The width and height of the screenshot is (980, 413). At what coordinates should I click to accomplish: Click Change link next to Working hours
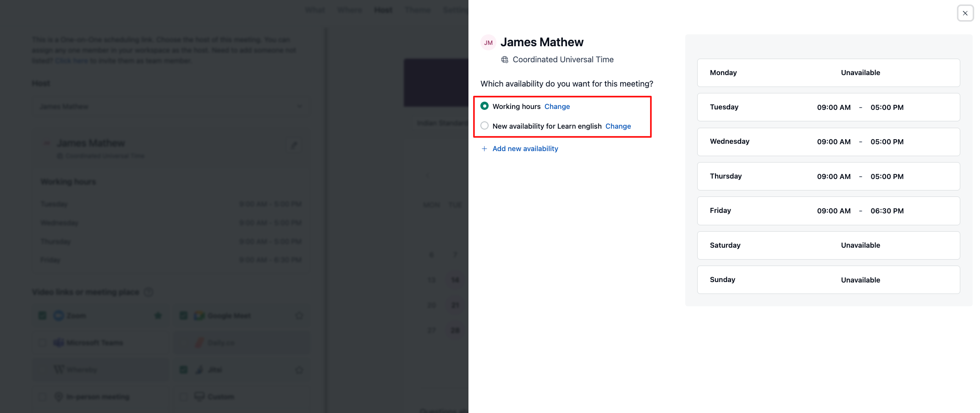coord(557,107)
